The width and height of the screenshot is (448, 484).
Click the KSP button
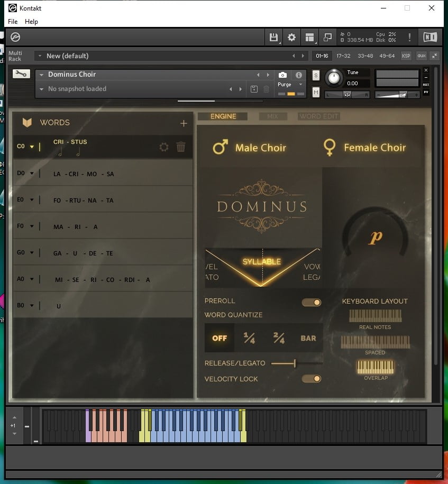point(406,56)
